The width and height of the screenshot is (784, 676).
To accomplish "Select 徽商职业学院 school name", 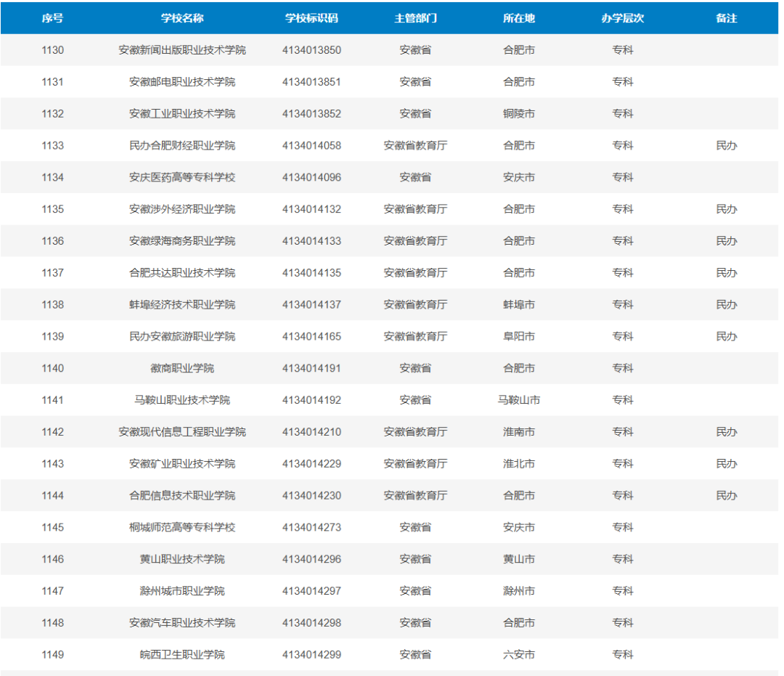I will pos(182,369).
